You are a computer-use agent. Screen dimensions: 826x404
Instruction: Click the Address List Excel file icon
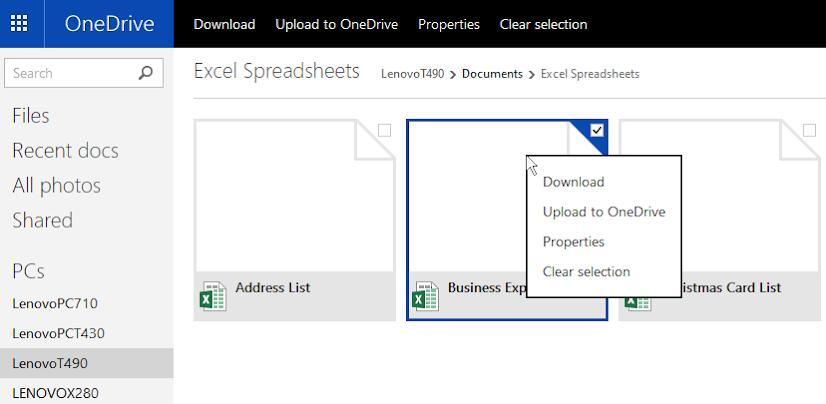click(212, 297)
